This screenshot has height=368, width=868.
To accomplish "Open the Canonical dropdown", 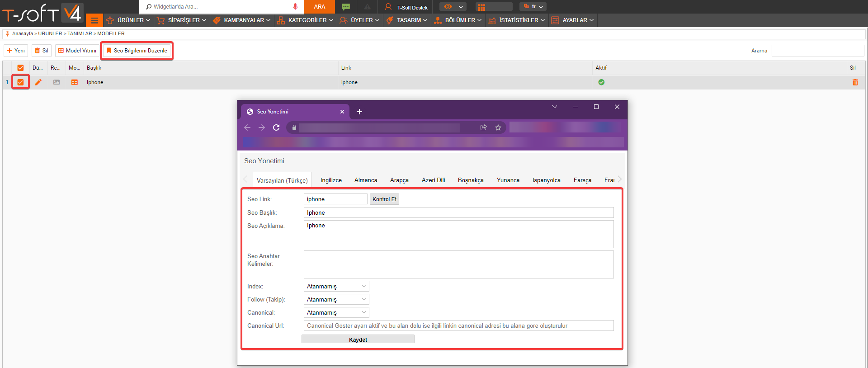I will [336, 312].
